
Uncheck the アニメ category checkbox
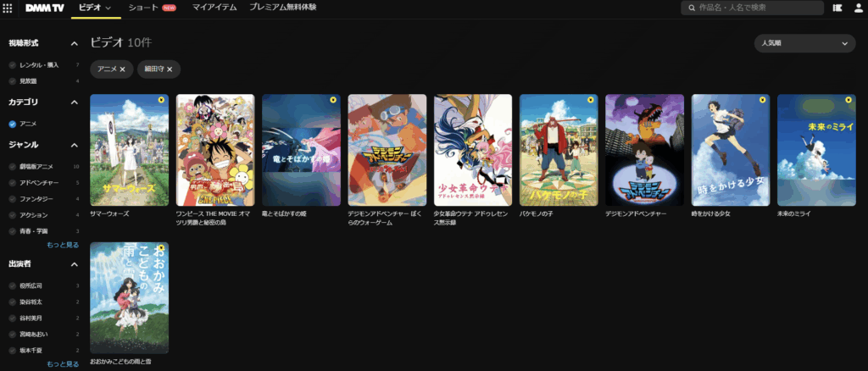point(12,125)
